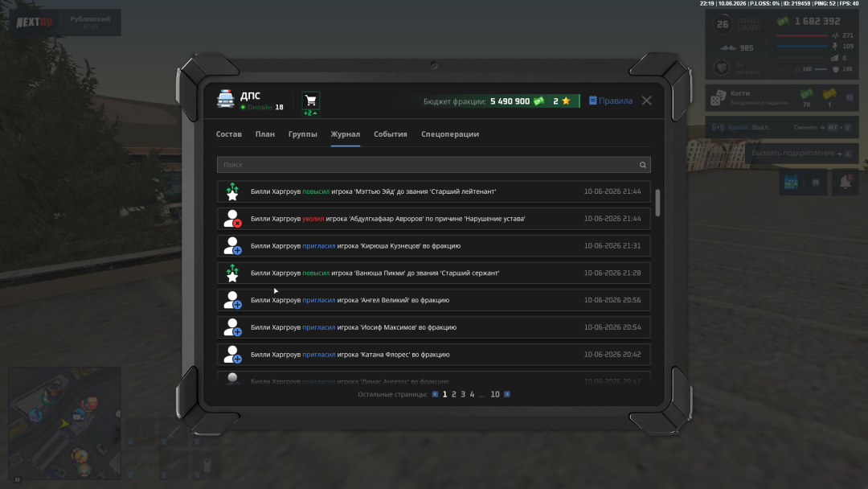
Task: Click invite icon in 'Иосиф Максимов' row
Action: [x=232, y=327]
